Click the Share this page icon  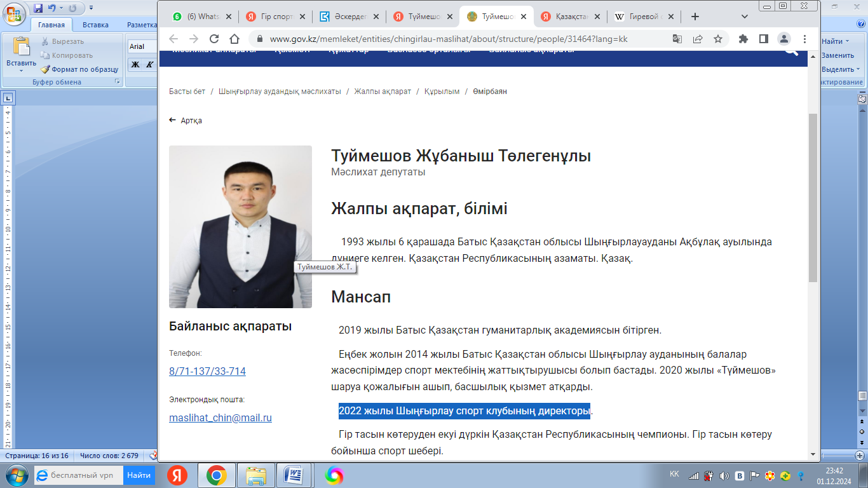(x=698, y=39)
